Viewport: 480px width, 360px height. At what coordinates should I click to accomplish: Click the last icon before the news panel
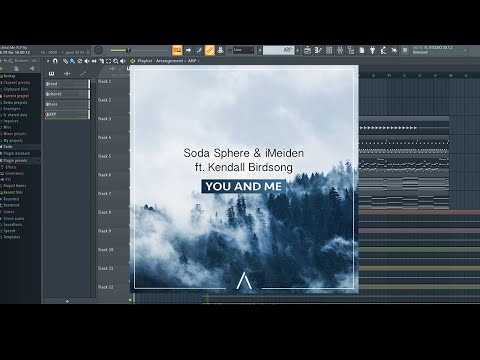point(405,50)
